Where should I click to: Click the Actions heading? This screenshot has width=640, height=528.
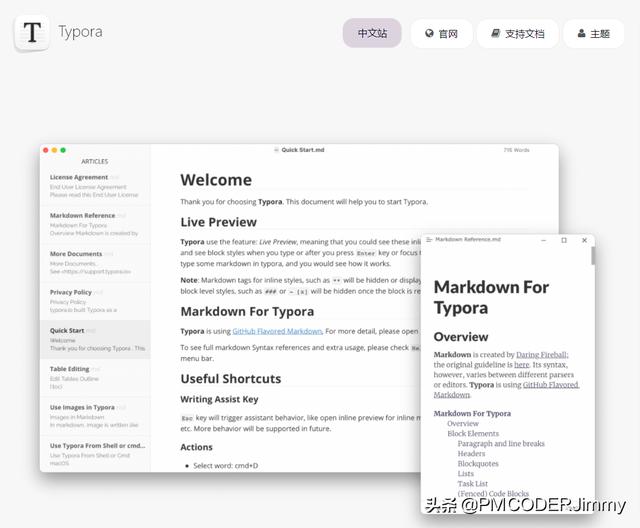(x=196, y=447)
